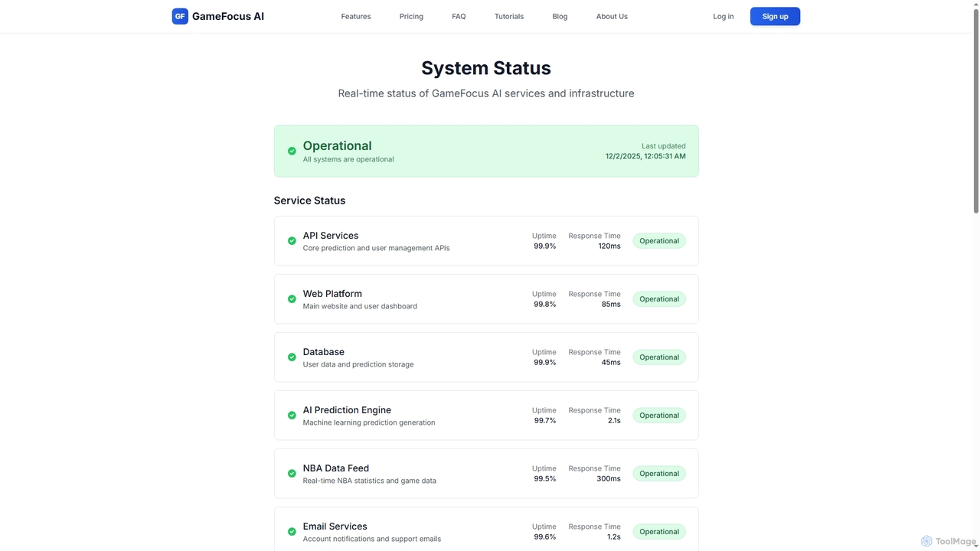Click the 'All systems are operational' text

(348, 159)
